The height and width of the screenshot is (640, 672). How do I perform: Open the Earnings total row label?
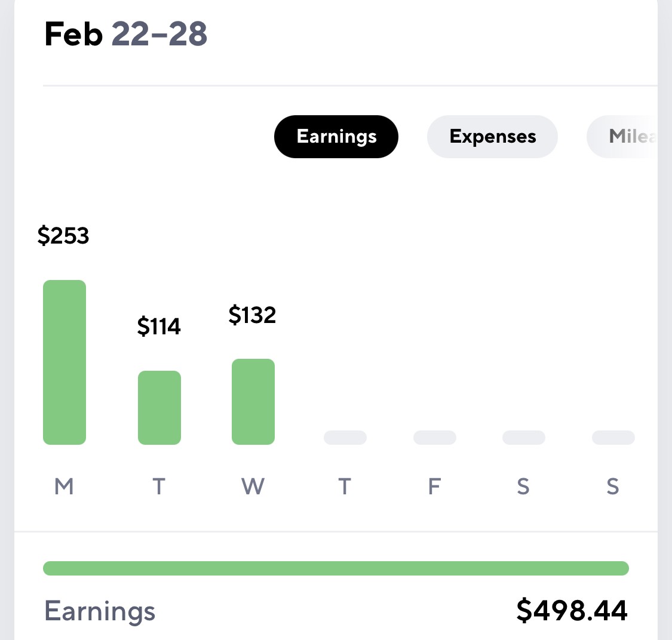point(100,611)
